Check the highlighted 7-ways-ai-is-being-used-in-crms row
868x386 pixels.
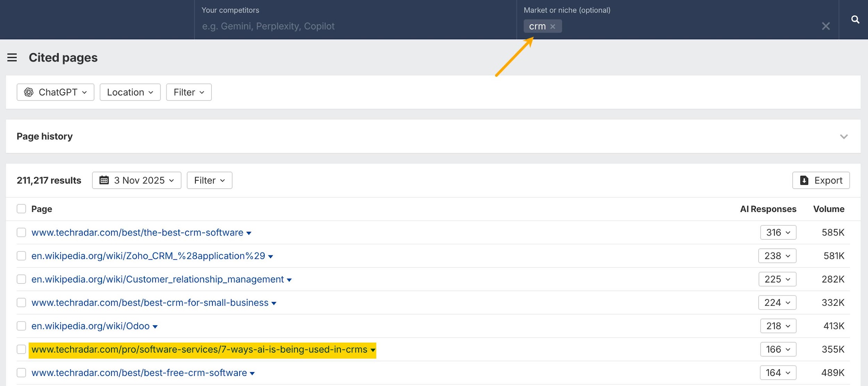tap(21, 349)
